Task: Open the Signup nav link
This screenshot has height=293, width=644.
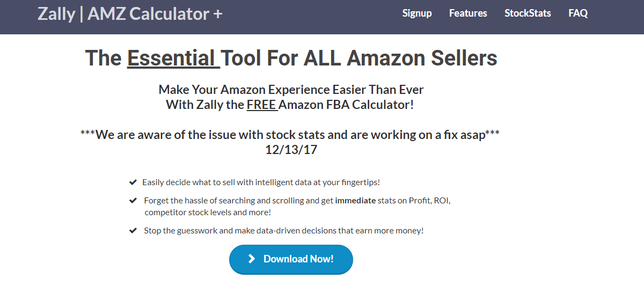Action: pyautogui.click(x=417, y=13)
